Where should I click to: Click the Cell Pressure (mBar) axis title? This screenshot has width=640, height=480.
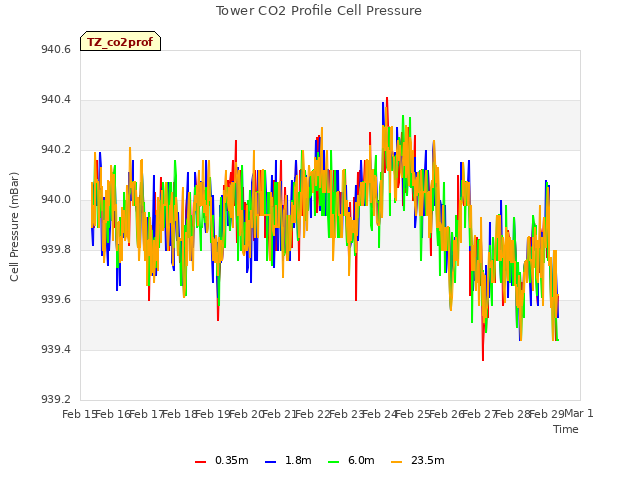click(x=14, y=227)
